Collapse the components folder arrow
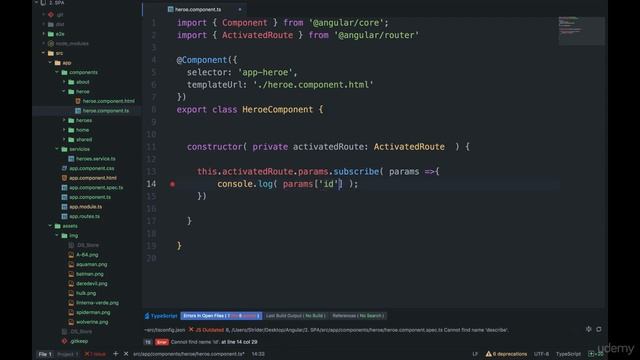 coord(57,72)
